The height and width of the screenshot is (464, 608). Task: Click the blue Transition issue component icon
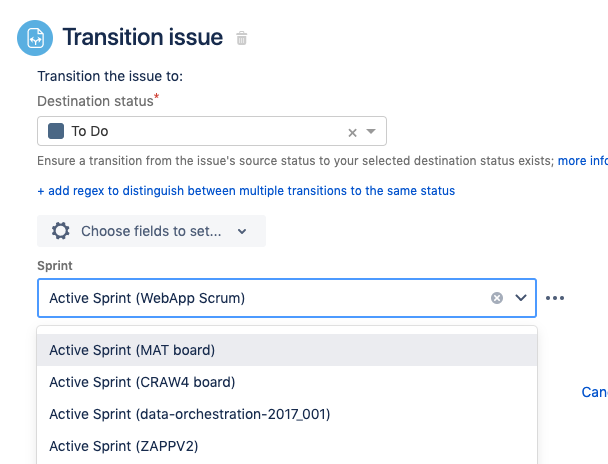[35, 39]
